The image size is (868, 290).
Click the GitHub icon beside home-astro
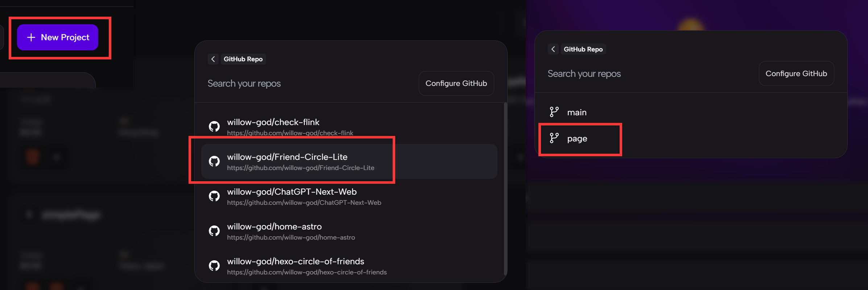(214, 231)
